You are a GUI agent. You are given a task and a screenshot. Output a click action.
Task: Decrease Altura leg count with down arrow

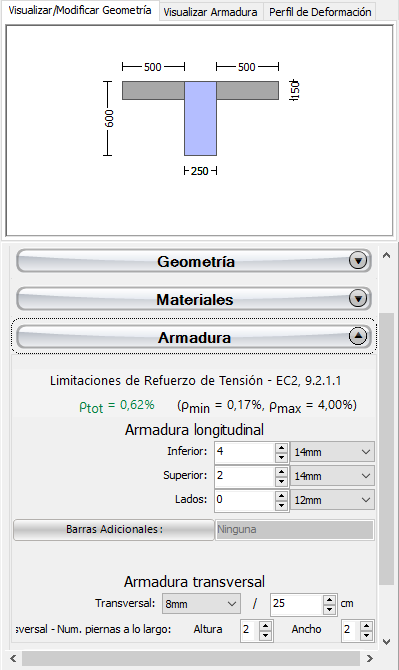[265, 635]
